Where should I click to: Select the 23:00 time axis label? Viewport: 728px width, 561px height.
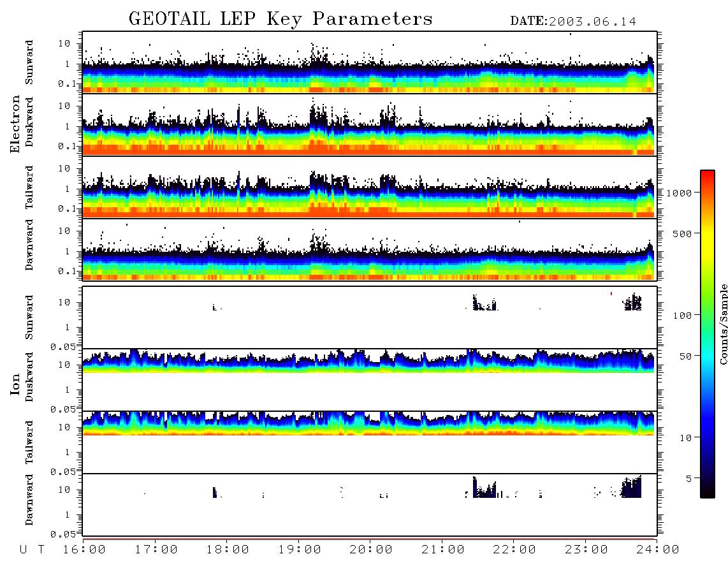point(586,550)
